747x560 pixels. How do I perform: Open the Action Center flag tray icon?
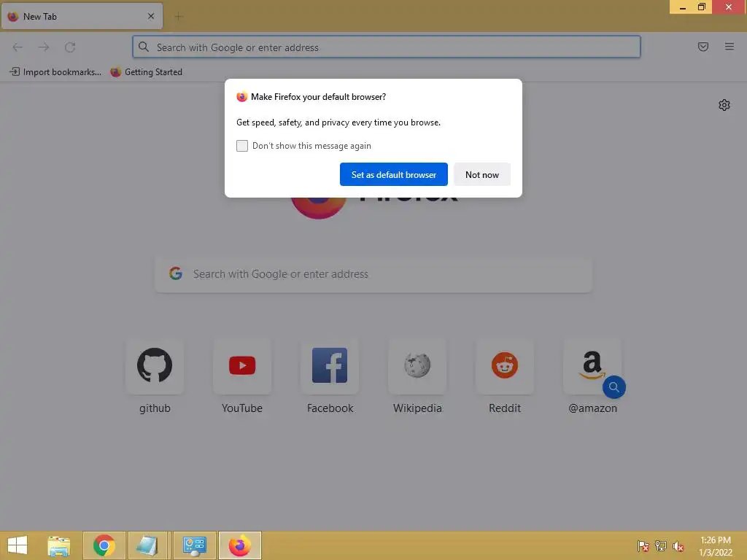[643, 546]
